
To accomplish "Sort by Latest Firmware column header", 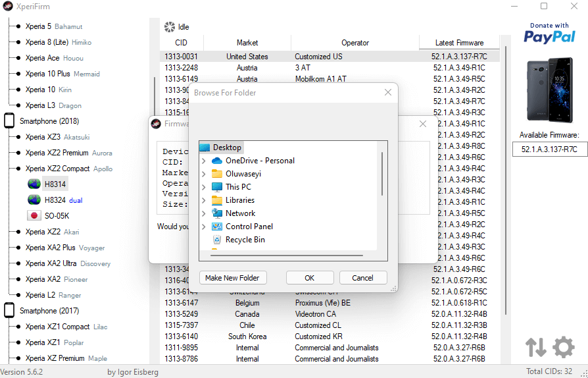I will [x=459, y=42].
